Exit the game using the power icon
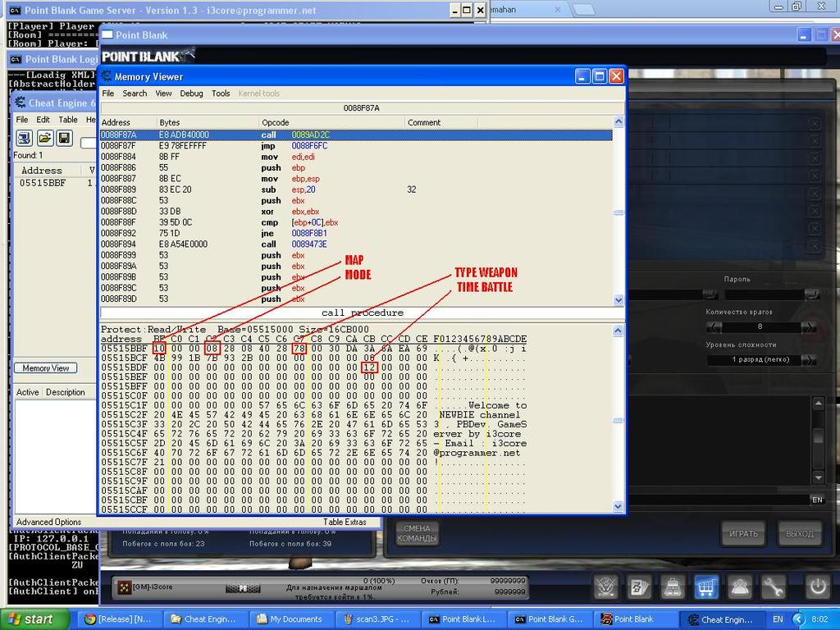This screenshot has width=840, height=630. (x=817, y=587)
